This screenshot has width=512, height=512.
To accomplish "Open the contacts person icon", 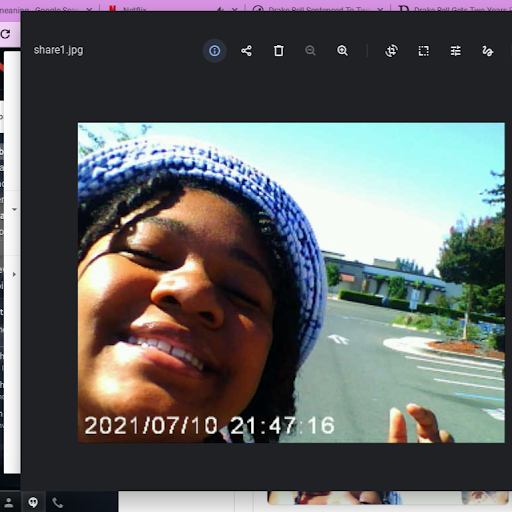I will click(x=9, y=502).
